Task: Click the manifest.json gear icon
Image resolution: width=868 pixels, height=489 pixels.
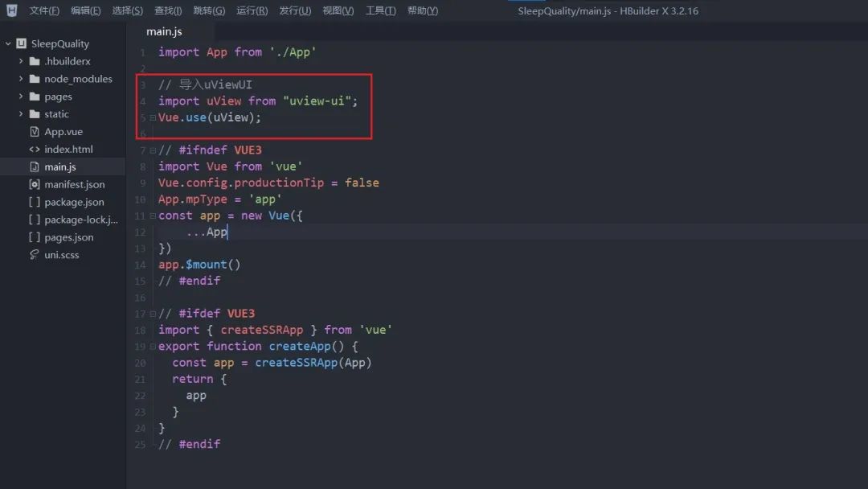Action: (x=35, y=185)
